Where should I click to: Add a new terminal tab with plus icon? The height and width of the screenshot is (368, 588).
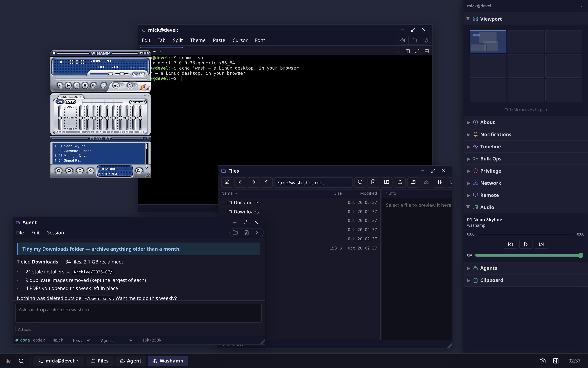398,51
